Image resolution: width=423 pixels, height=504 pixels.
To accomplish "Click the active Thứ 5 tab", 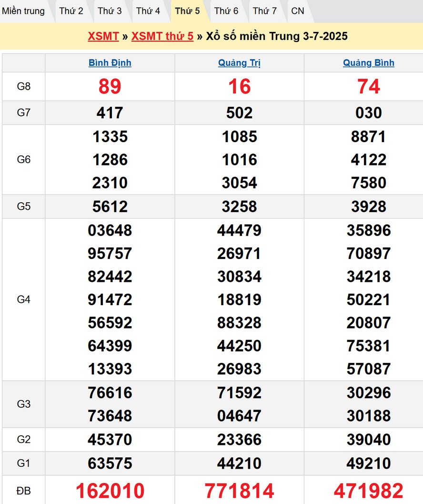I will point(187,11).
